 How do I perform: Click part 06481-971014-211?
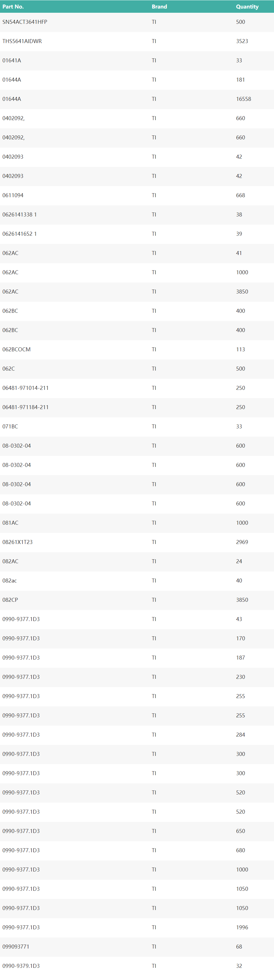click(x=26, y=388)
